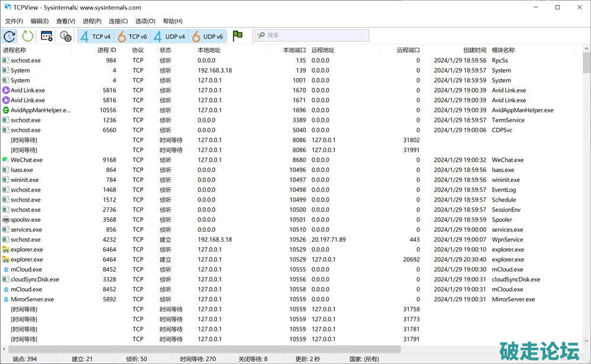The width and height of the screenshot is (591, 364).
Task: Open the clock-and-gear options icon
Action: (x=66, y=36)
